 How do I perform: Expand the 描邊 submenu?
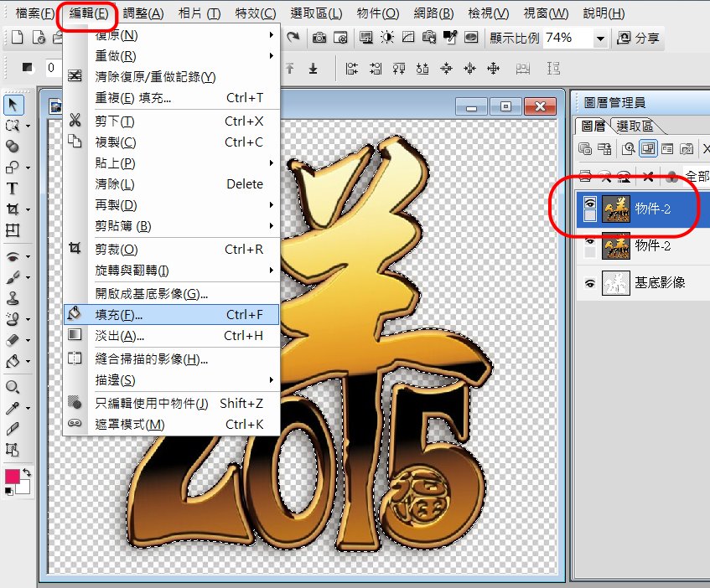pyautogui.click(x=272, y=380)
